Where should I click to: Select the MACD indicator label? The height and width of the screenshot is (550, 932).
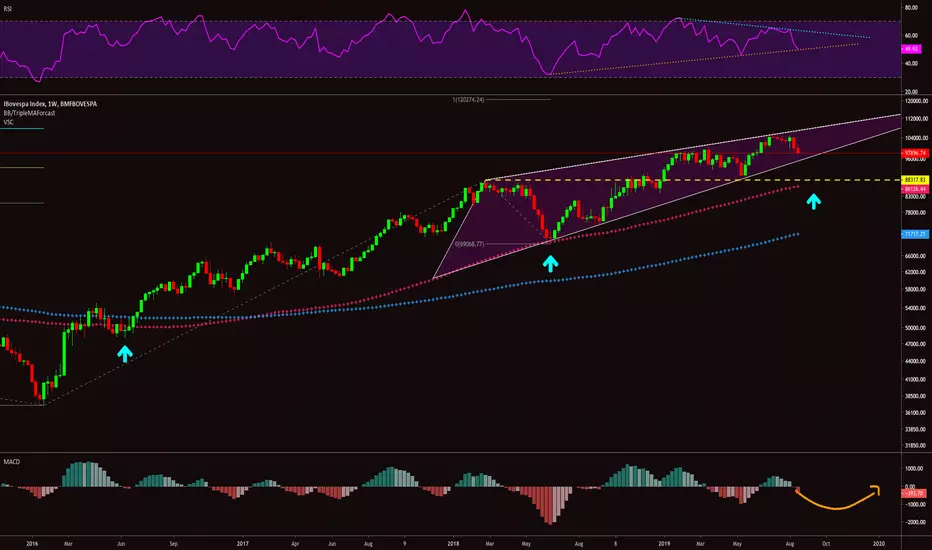click(x=11, y=461)
